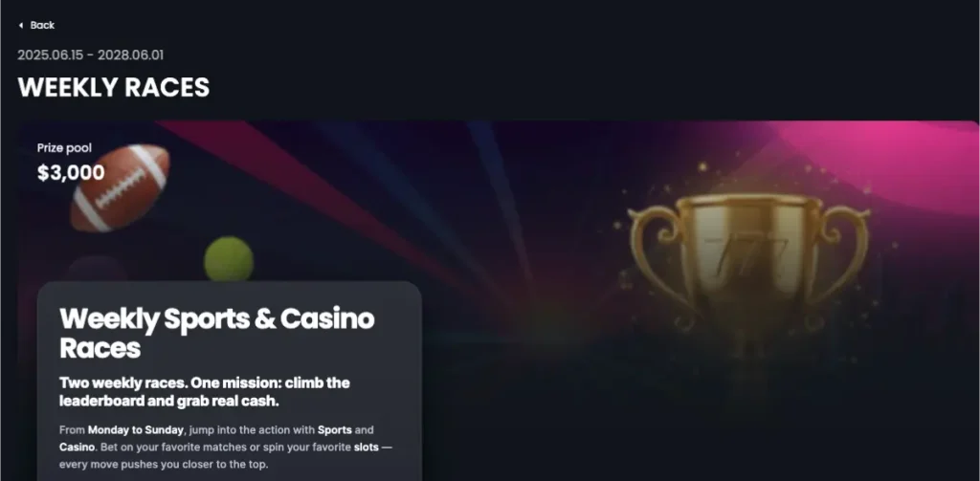Click the 'Two weekly races' subtitle text

(x=205, y=392)
